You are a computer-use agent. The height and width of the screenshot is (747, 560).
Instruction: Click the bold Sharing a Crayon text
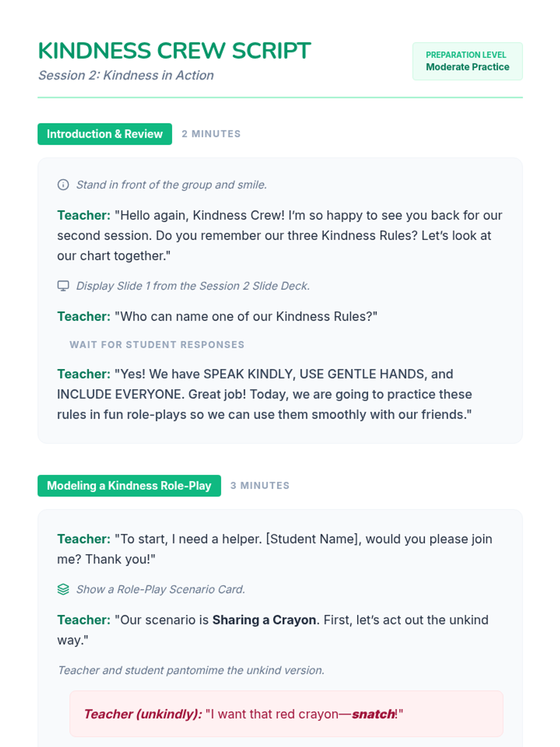[264, 620]
